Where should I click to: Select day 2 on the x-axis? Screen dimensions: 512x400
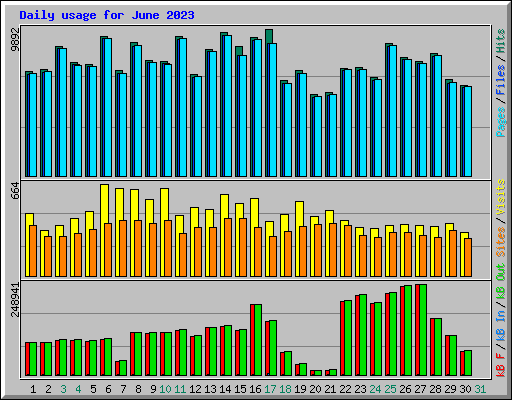(x=48, y=389)
